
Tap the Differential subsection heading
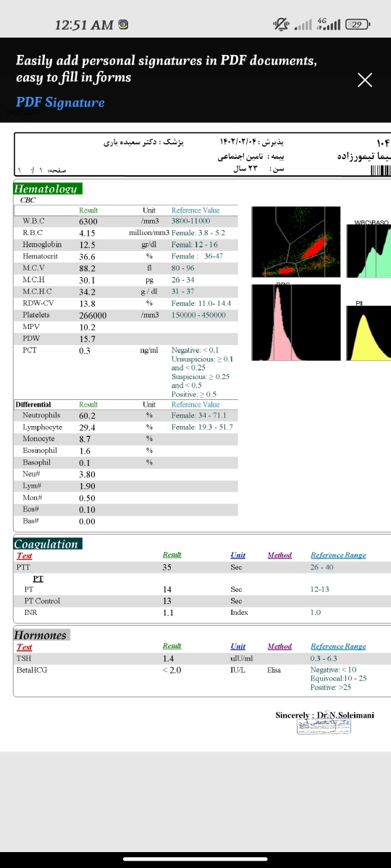coord(33,404)
